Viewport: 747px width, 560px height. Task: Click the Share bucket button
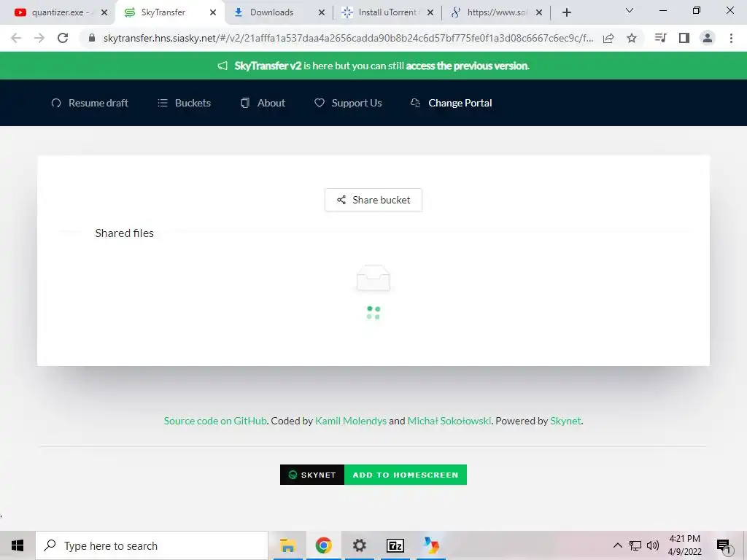click(373, 200)
